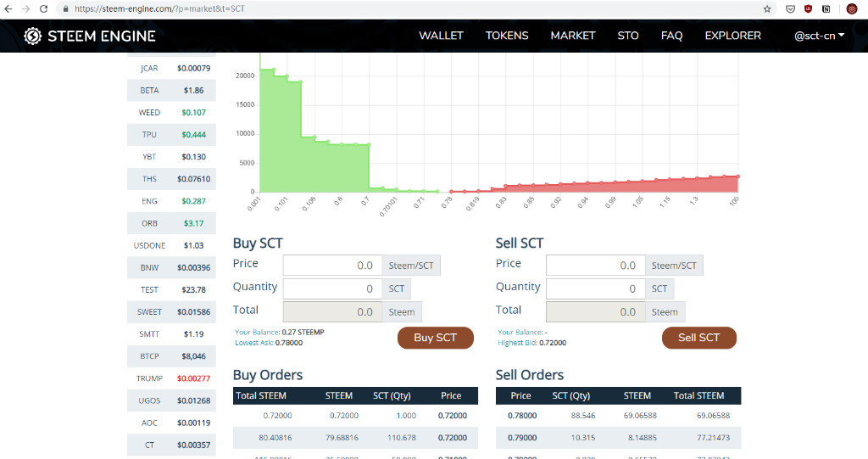Click the 0.78000 sell order price

pyautogui.click(x=522, y=416)
